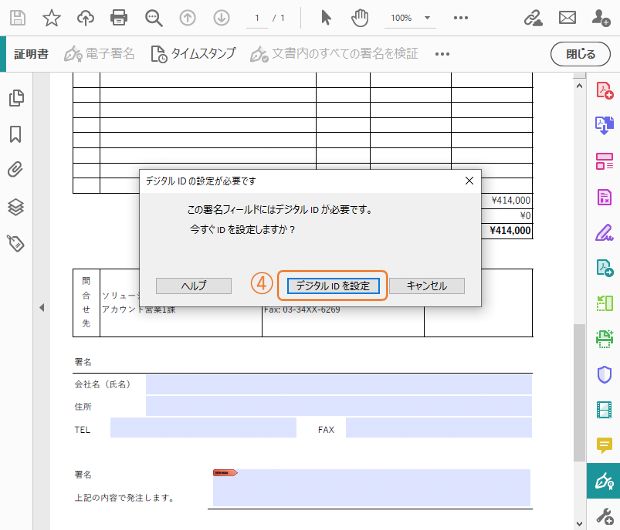Click scrollbar up arrow

(579, 85)
